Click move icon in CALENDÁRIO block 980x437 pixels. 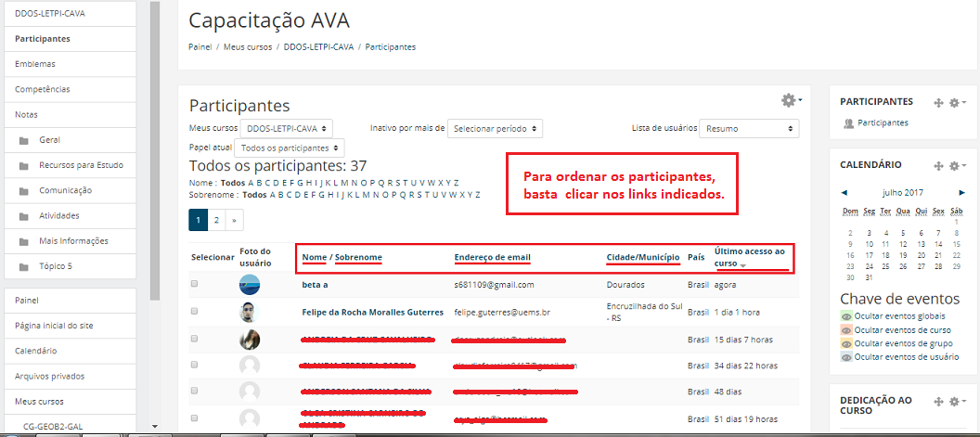(938, 166)
